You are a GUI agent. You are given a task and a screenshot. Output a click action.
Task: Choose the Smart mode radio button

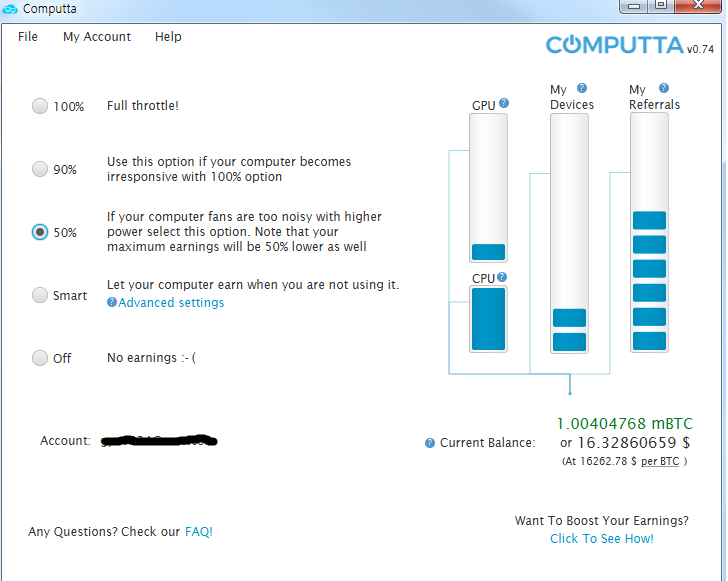point(40,295)
